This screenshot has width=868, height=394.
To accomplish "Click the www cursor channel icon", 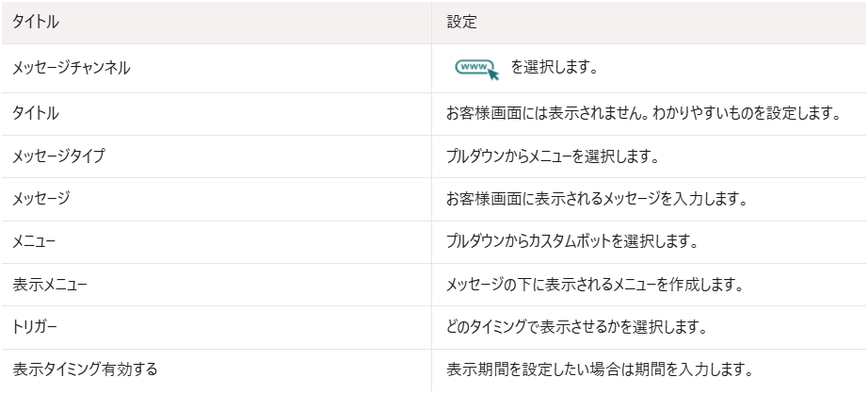I will [476, 69].
